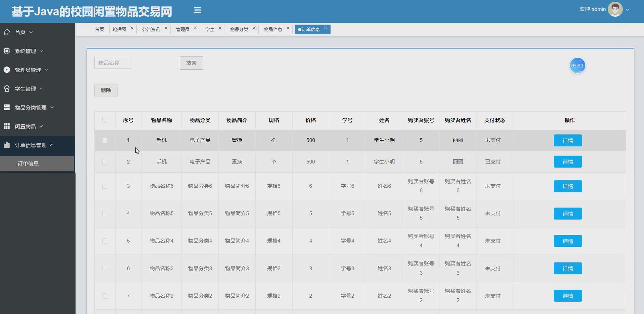644x314 pixels.
Task: Close the 轮播图 tab
Action: (132, 28)
